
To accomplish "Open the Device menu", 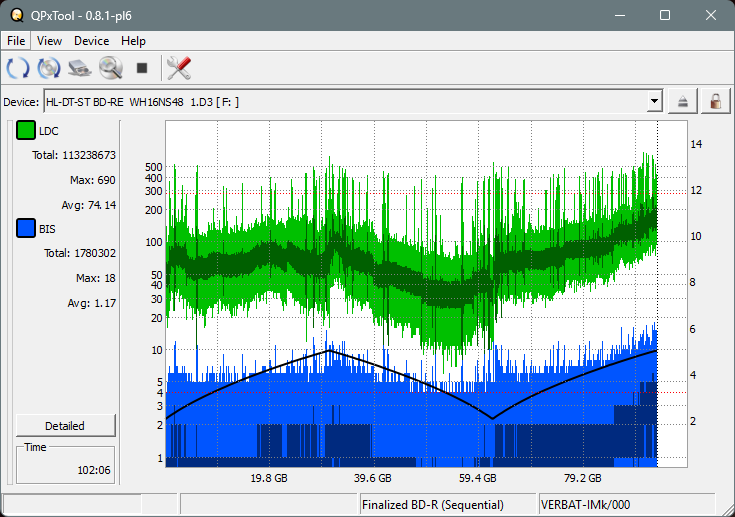I will coord(91,41).
